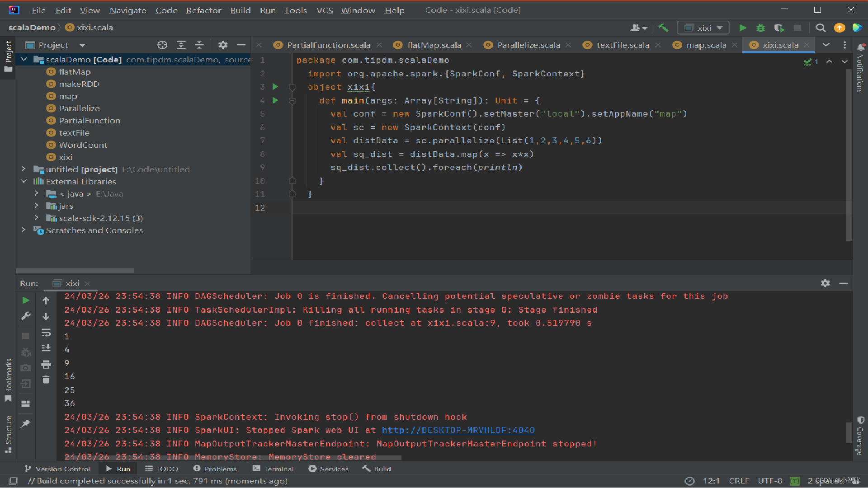Open the Refactor menu

pos(203,10)
